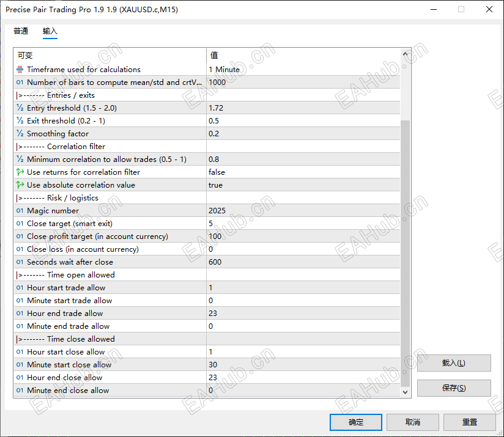Toggle Use absolute correlation value true
504x437 pixels.
303,185
